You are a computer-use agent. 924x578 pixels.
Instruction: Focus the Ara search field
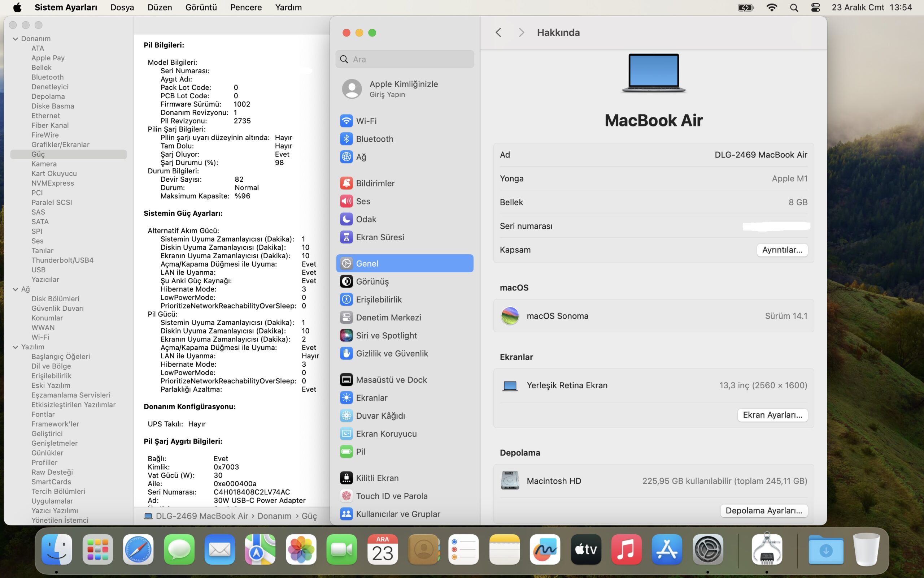[405, 59]
